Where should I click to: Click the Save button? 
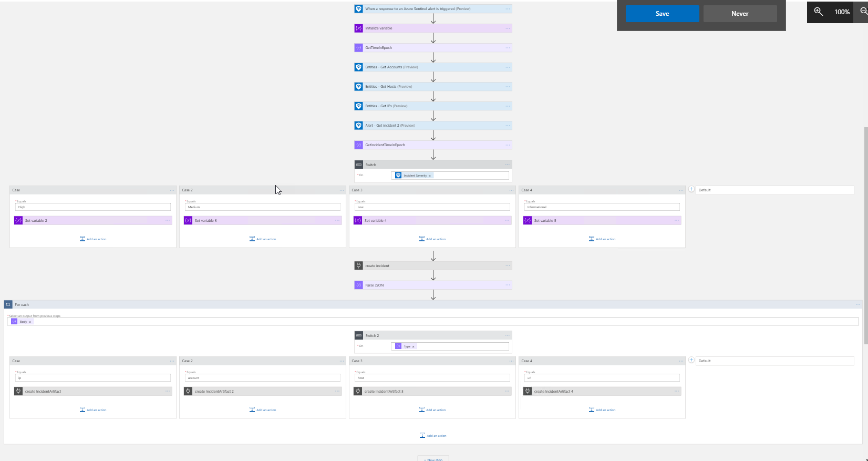coord(662,14)
